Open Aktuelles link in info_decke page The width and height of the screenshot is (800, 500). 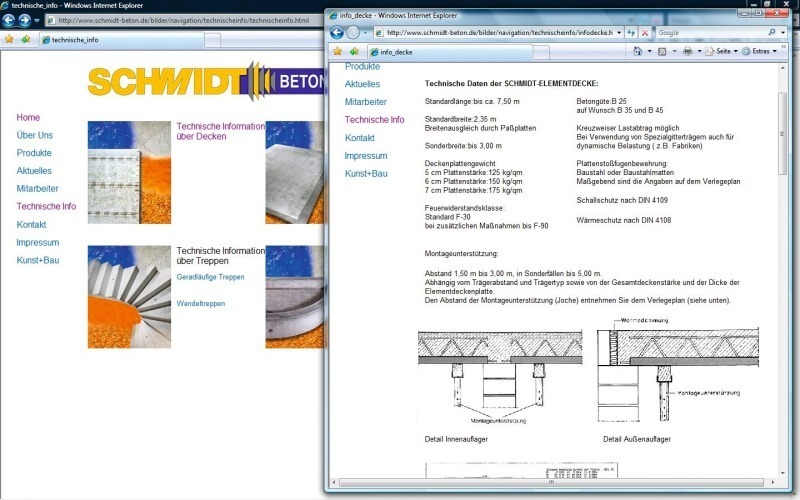coord(362,84)
